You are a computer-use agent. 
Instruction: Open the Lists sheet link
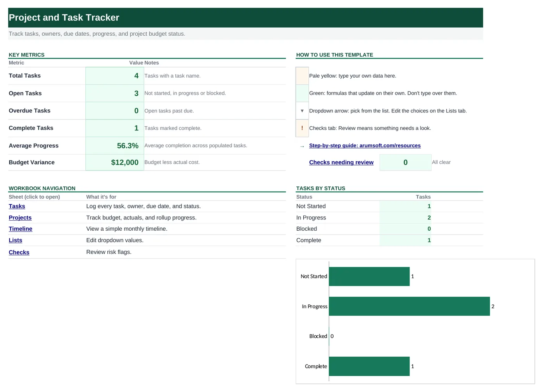16,240
